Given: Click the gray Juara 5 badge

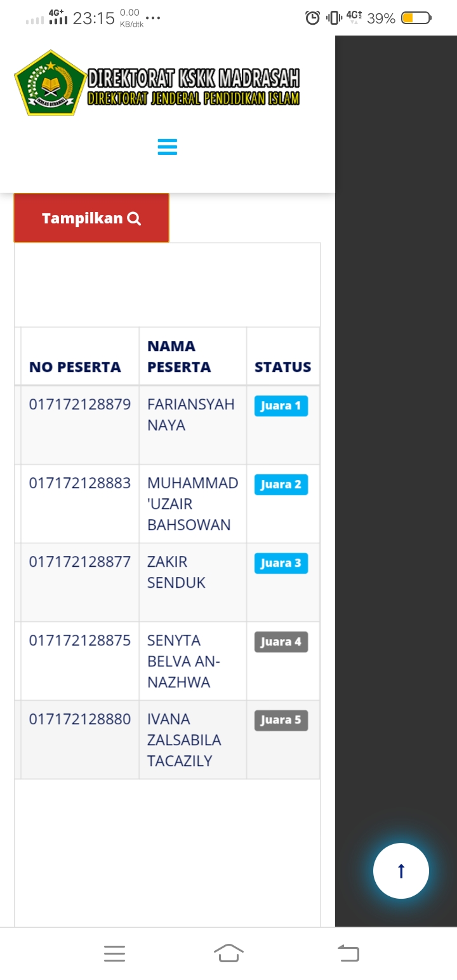Looking at the screenshot, I should pyautogui.click(x=281, y=720).
